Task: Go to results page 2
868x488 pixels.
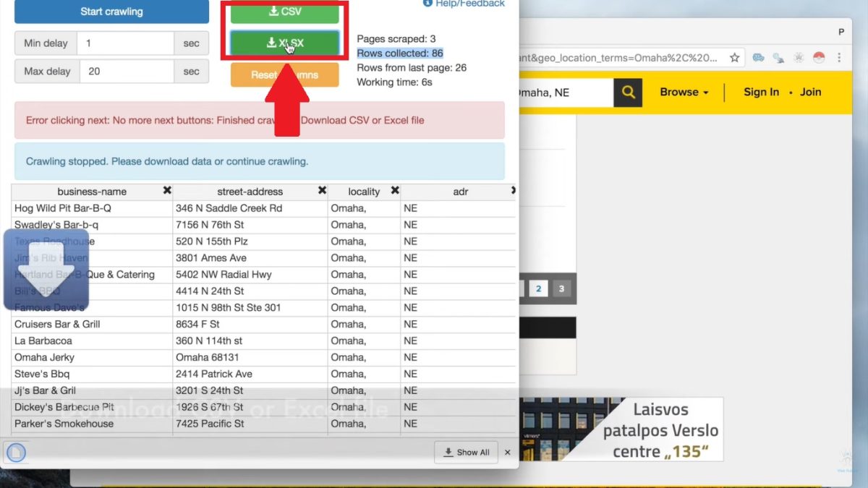Action: coord(538,288)
